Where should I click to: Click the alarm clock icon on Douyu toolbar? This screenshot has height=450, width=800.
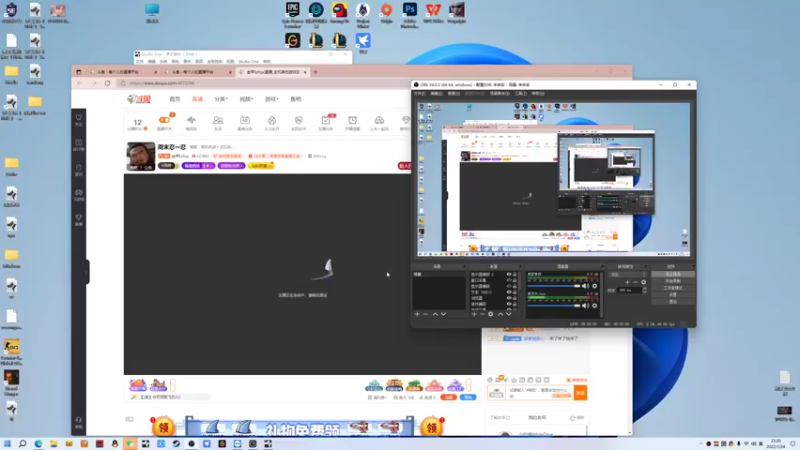click(x=353, y=120)
